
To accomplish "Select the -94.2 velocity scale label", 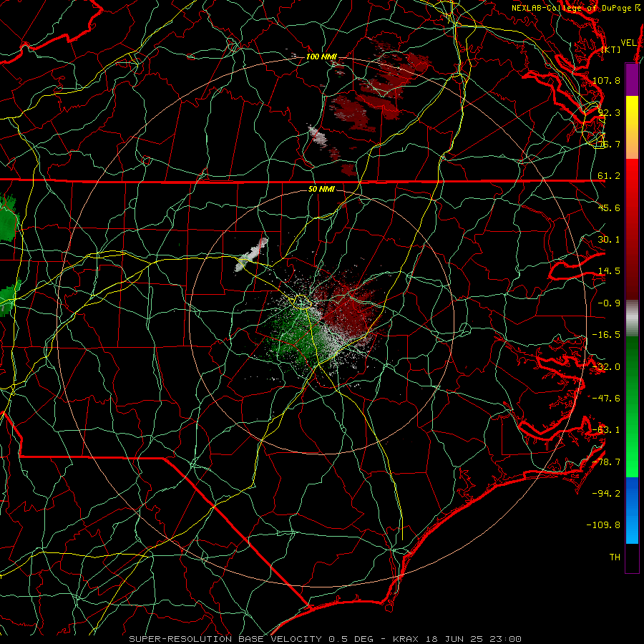I will click(606, 494).
